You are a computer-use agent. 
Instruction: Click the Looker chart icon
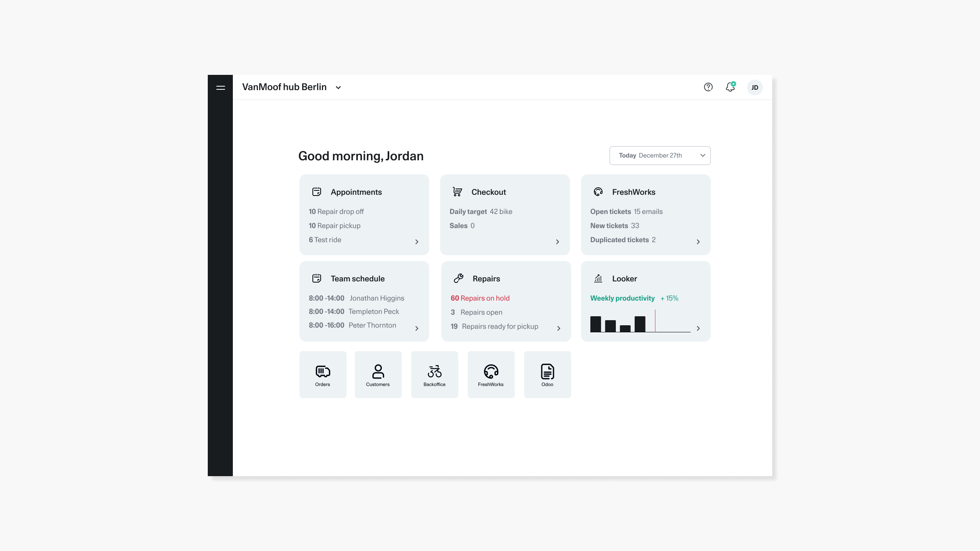click(598, 278)
